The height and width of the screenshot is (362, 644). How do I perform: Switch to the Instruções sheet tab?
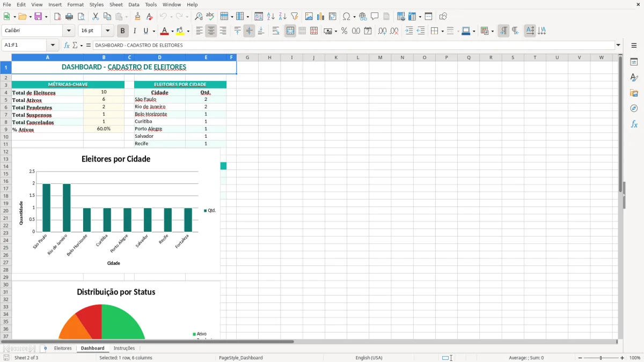(x=124, y=348)
